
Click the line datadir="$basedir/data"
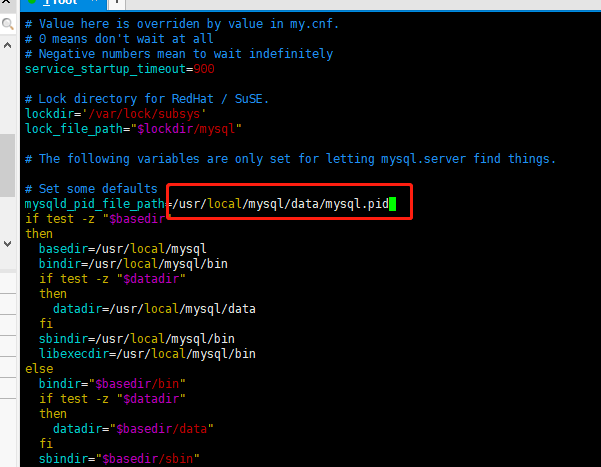coord(133,429)
